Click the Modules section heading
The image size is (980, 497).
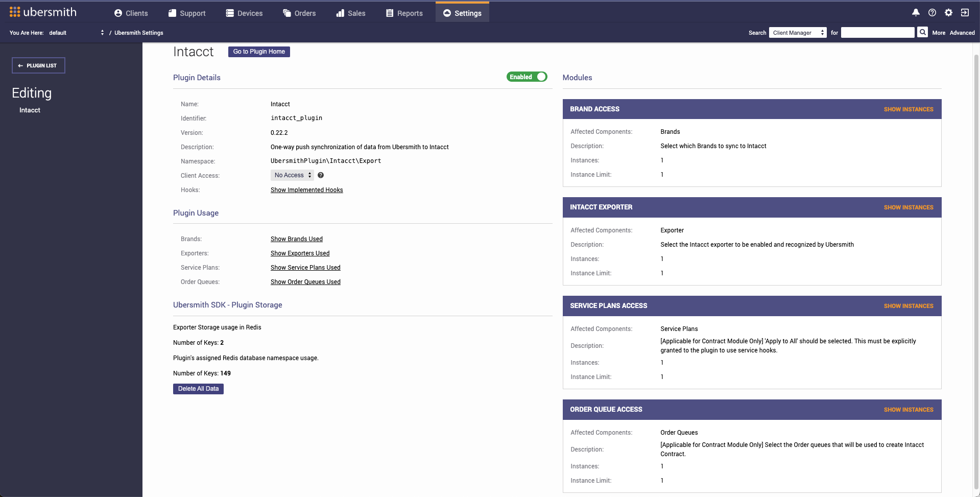[577, 78]
